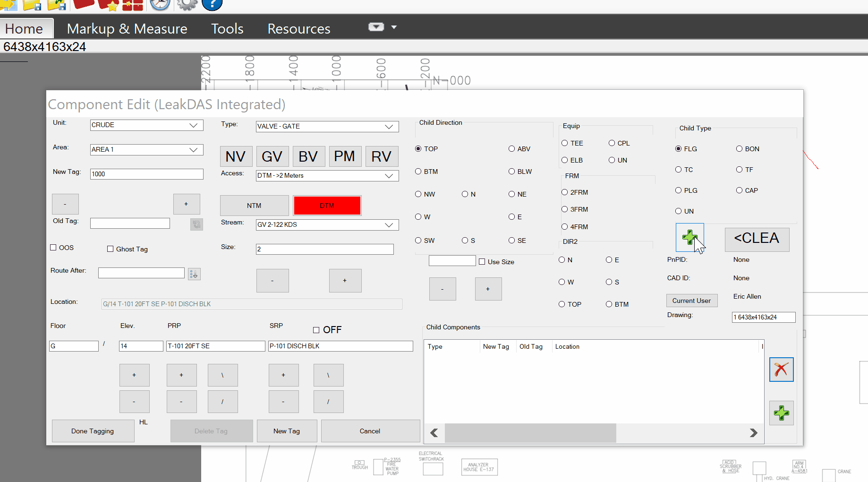Open the Resources tab
Screen dimensions: 868x482
299,29
